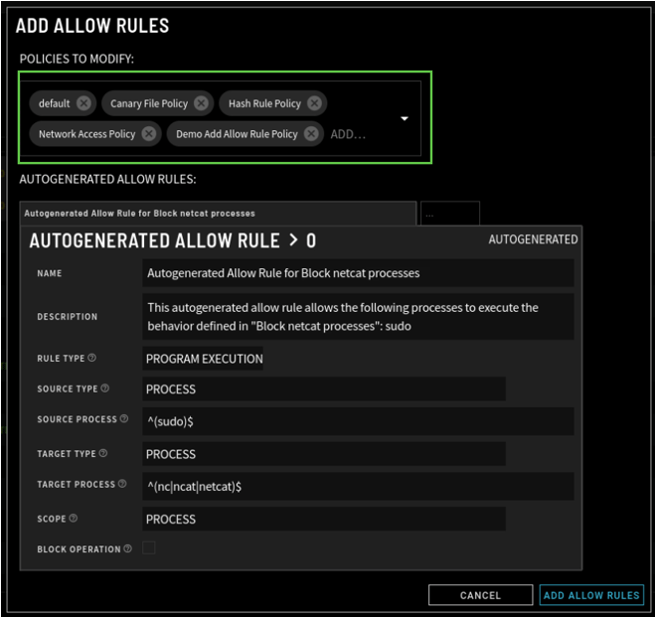This screenshot has width=655, height=617.
Task: Edit the rule Name field
Action: tap(358, 273)
